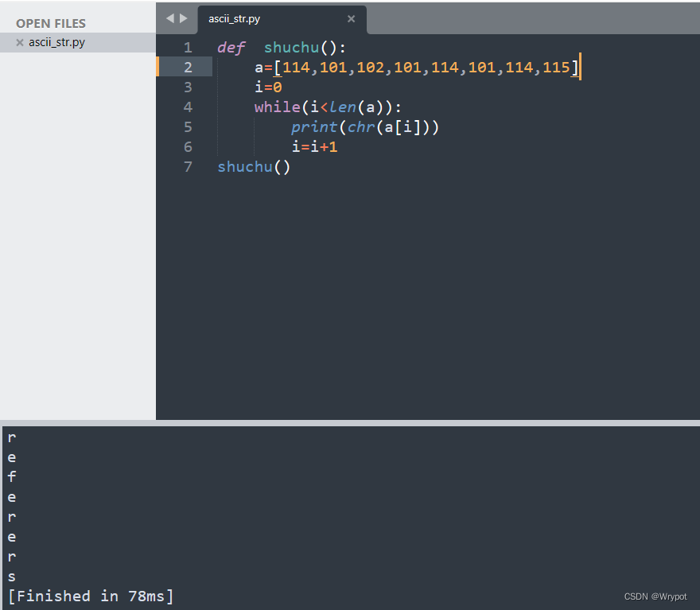The image size is (700, 610).
Task: Click the 'i=0' statement on line 3
Action: click(268, 87)
